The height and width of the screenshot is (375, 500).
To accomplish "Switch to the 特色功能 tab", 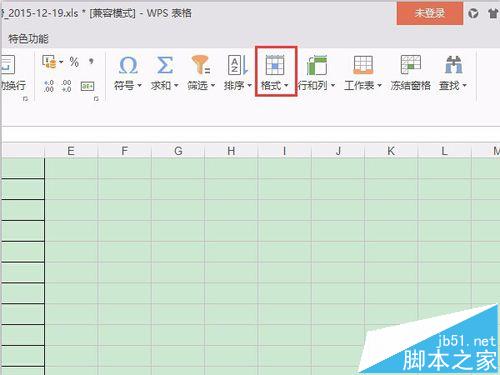I will point(28,39).
